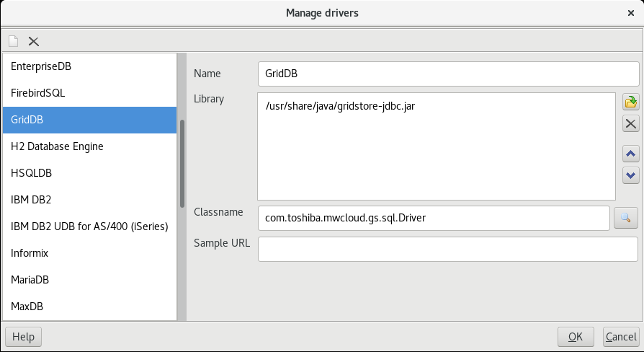Select EnterpriseDB in the driver list
644x352 pixels.
(41, 66)
